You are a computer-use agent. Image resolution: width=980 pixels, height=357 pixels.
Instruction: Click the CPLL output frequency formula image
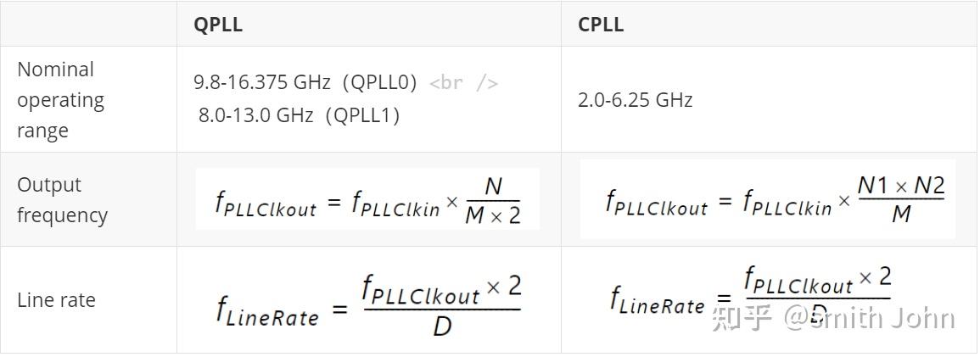click(x=767, y=200)
